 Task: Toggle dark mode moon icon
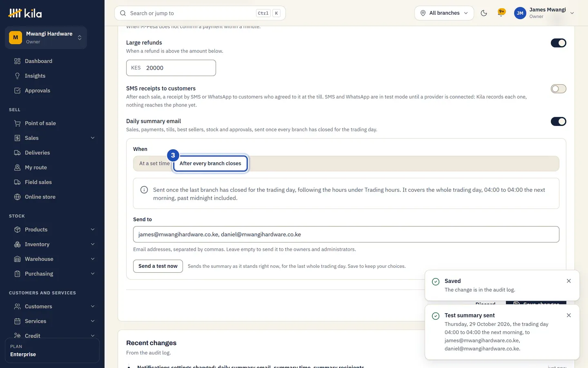pyautogui.click(x=484, y=13)
